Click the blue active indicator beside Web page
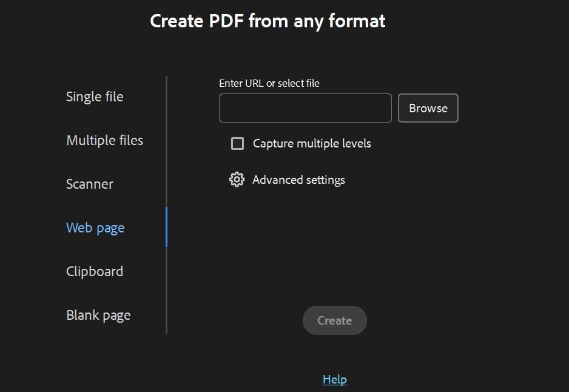Image resolution: width=569 pixels, height=392 pixels. (x=166, y=227)
